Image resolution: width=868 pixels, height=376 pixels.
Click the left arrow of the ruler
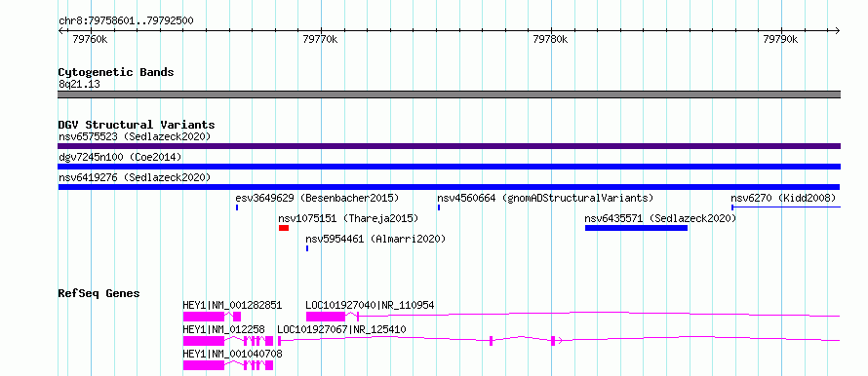tap(60, 31)
